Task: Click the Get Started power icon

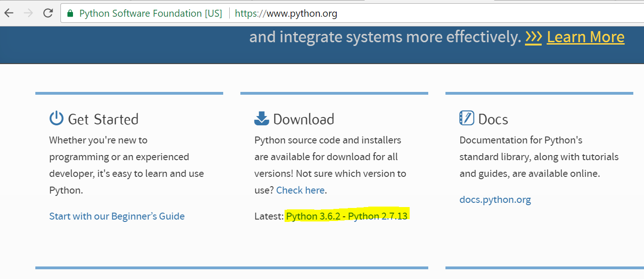Action: click(56, 118)
